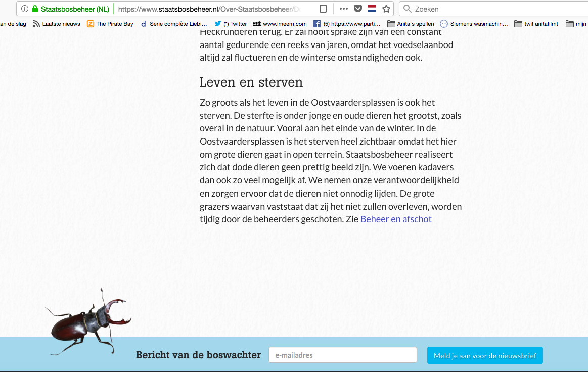Open the Pocket save icon
588x372 pixels.
(358, 8)
